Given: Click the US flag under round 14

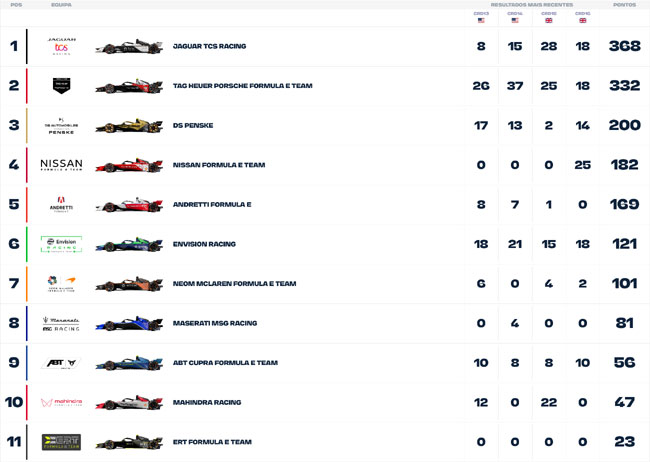Looking at the screenshot, I should pyautogui.click(x=515, y=20).
